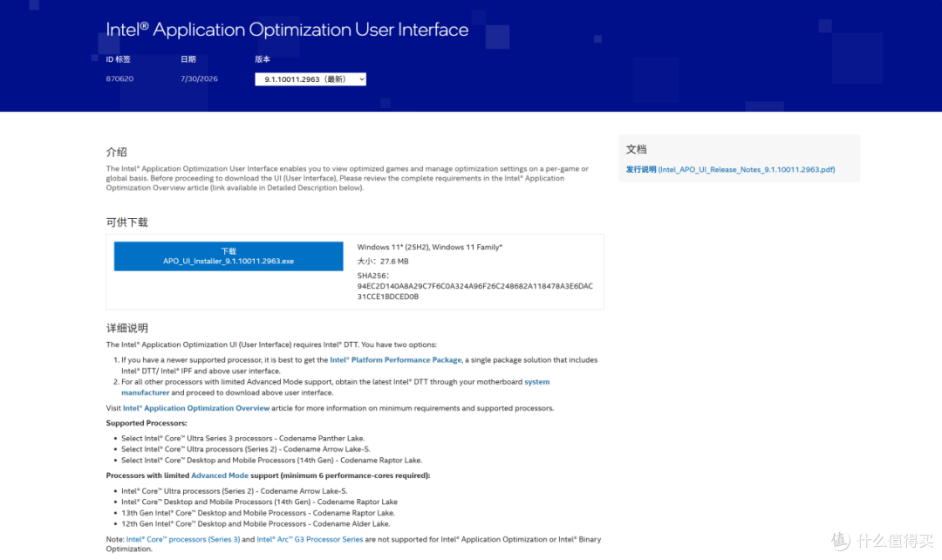Click the page title Intel Application Optimization User Interface
This screenshot has height=560, width=942.
pyautogui.click(x=287, y=30)
